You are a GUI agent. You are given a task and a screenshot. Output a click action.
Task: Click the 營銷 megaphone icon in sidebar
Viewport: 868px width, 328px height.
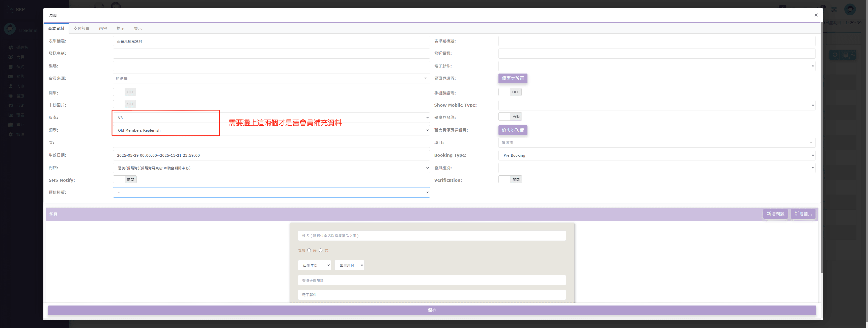coord(11,105)
